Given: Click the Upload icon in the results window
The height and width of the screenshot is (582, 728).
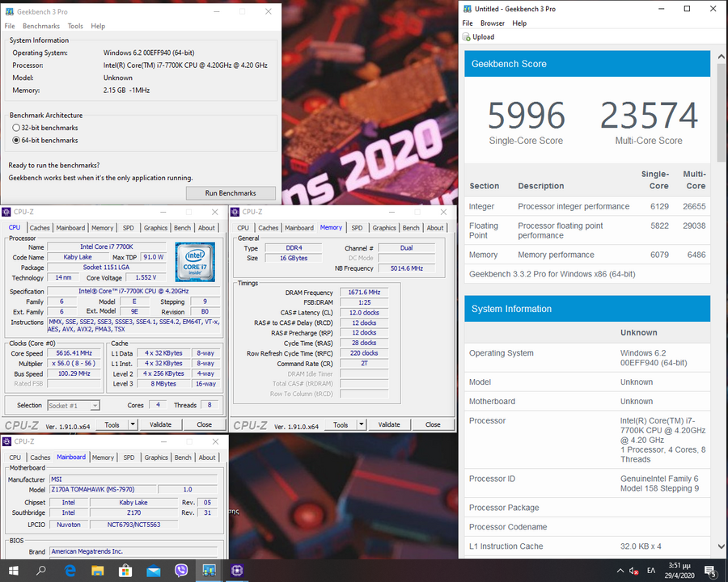Looking at the screenshot, I should 467,37.
